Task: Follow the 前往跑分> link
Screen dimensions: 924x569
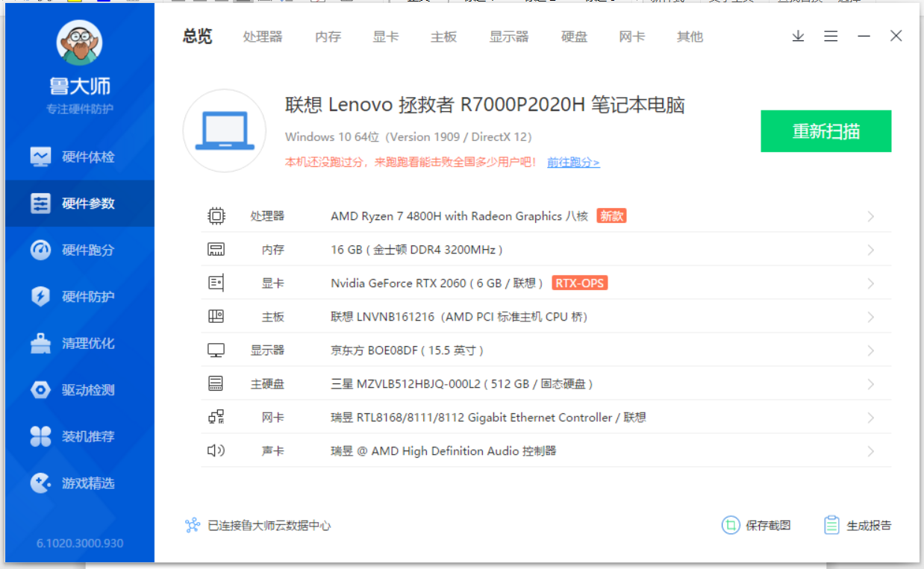Action: (x=573, y=162)
